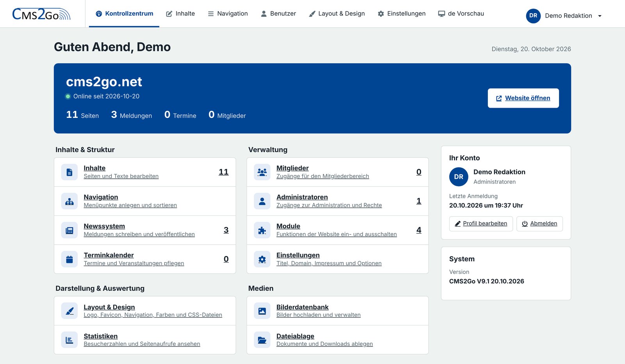
Task: Open the Terminkalender link
Action: tap(109, 255)
